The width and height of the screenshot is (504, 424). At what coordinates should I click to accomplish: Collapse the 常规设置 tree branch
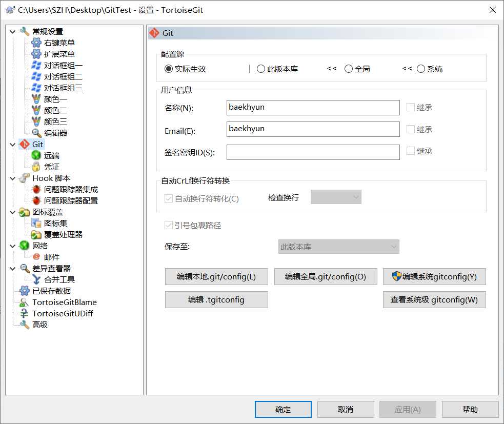click(x=12, y=31)
